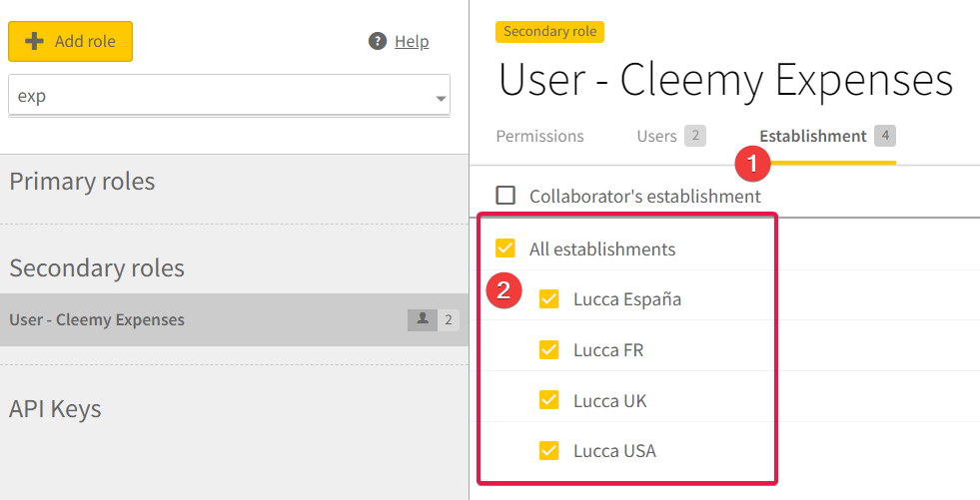The image size is (980, 500).
Task: Click the question mark help icon
Action: (378, 41)
